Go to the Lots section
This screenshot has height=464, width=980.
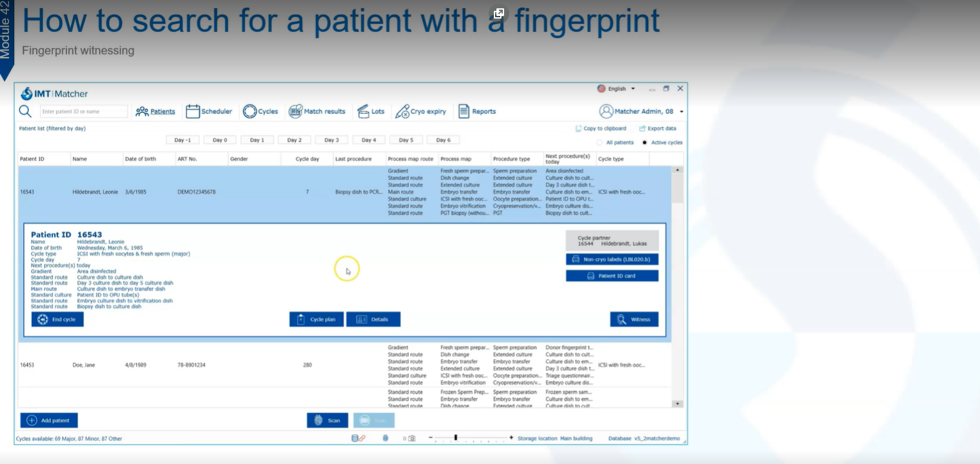(371, 111)
